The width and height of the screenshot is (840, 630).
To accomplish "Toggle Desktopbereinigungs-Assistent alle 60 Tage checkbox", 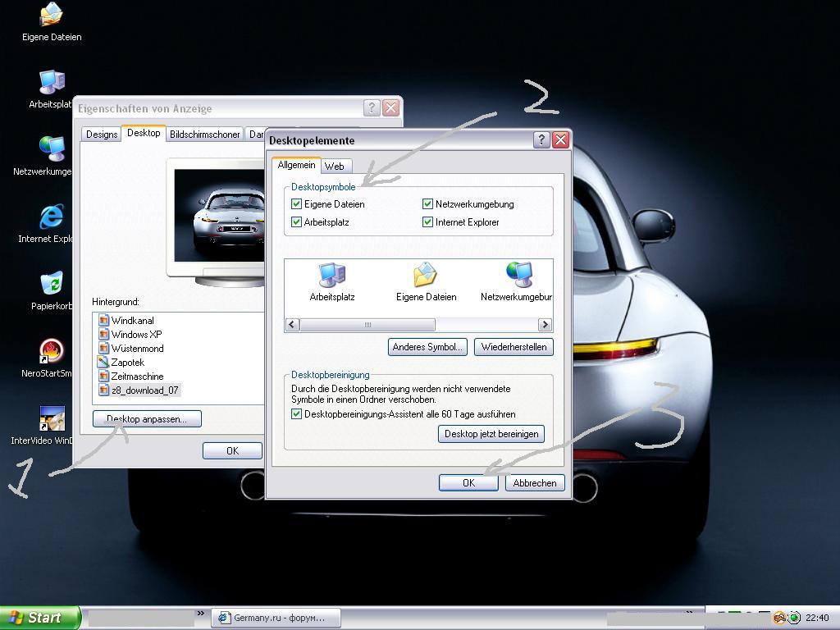I will pyautogui.click(x=296, y=414).
